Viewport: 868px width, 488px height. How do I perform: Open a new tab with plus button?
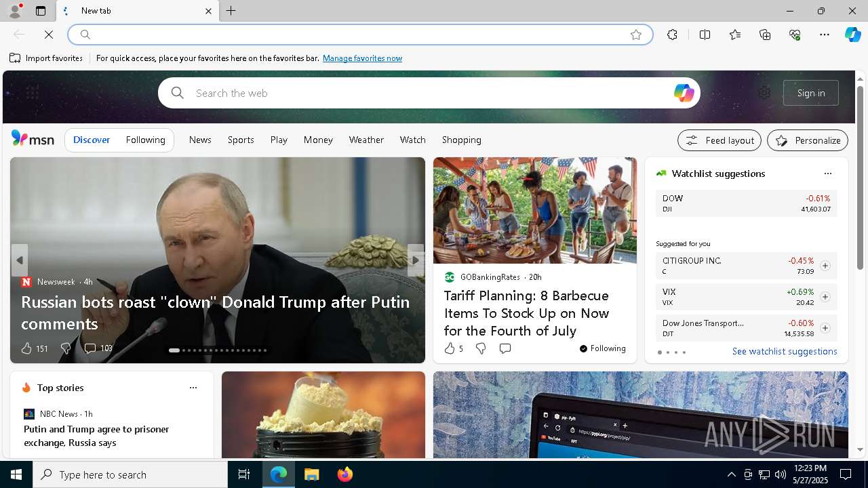[231, 11]
